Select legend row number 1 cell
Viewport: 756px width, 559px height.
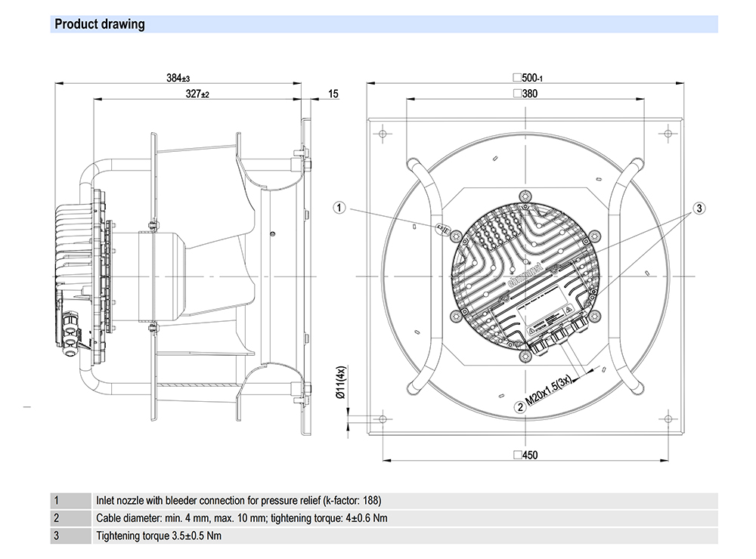pyautogui.click(x=56, y=500)
